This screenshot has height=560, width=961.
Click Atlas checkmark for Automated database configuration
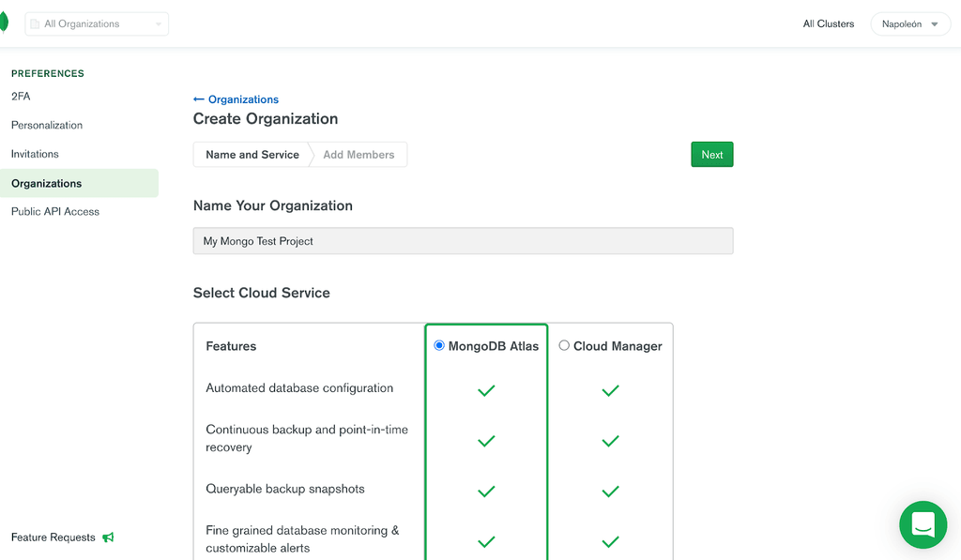pyautogui.click(x=486, y=390)
